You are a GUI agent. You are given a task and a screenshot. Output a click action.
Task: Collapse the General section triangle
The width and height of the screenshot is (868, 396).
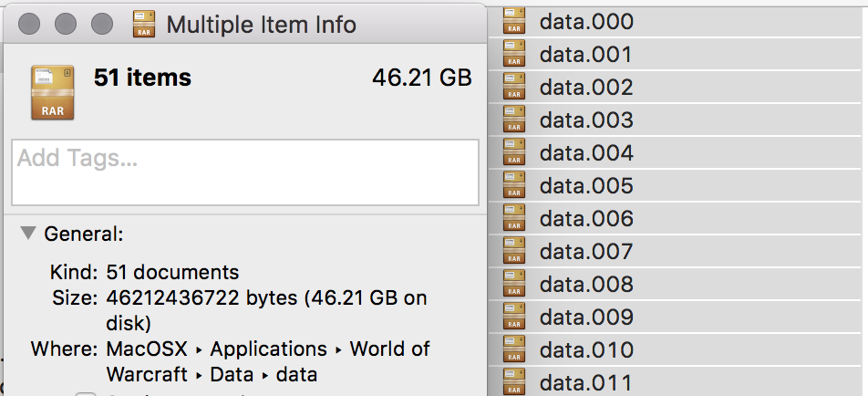click(28, 234)
